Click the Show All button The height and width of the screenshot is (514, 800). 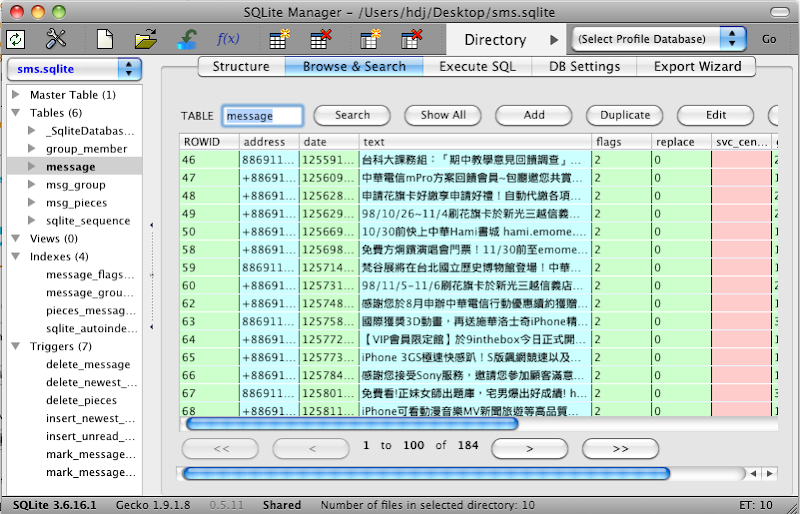443,115
